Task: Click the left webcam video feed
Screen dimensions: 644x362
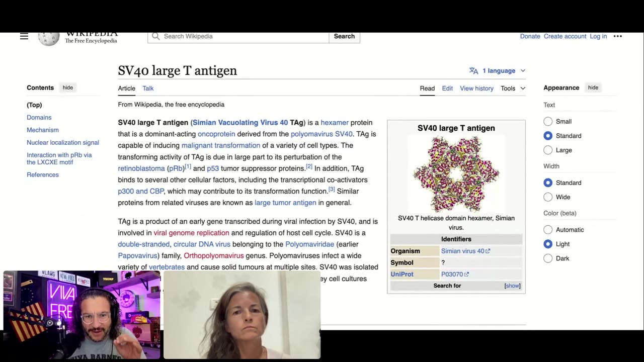Action: tap(82, 315)
